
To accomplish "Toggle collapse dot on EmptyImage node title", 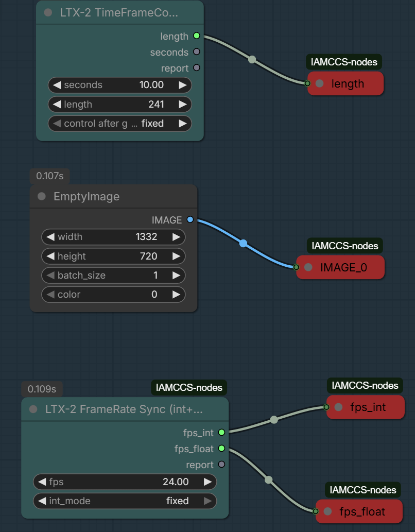I will (42, 197).
